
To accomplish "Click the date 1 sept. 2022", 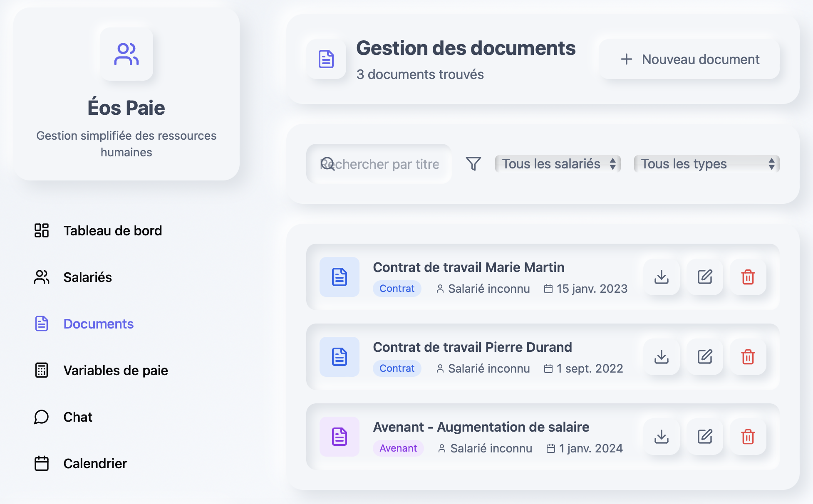I will (x=590, y=368).
